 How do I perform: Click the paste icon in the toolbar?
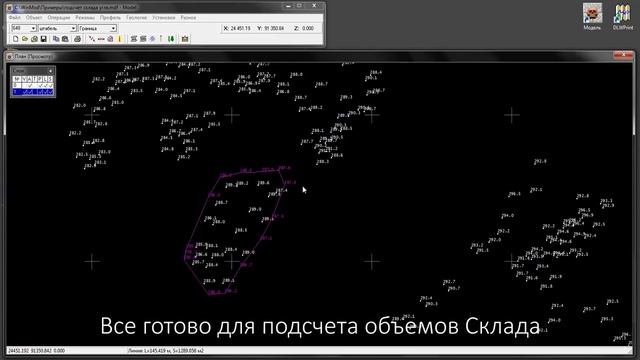[65, 39]
